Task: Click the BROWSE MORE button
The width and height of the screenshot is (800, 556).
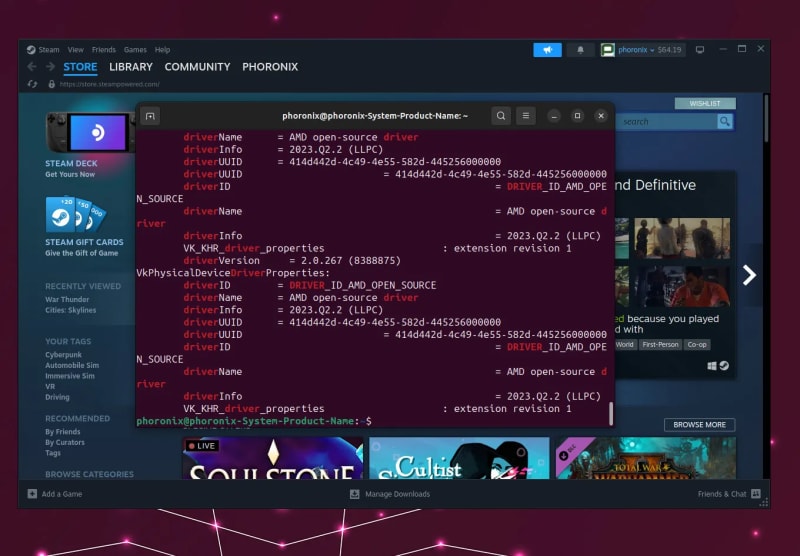Action: [699, 425]
